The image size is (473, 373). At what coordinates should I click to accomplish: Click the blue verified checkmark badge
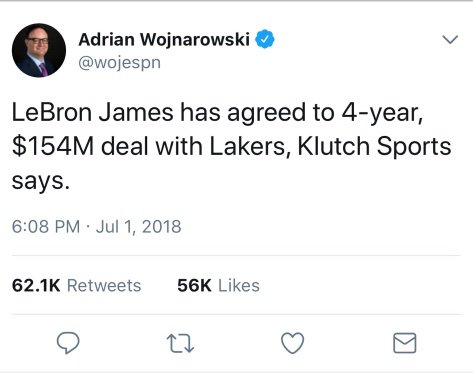(x=265, y=39)
